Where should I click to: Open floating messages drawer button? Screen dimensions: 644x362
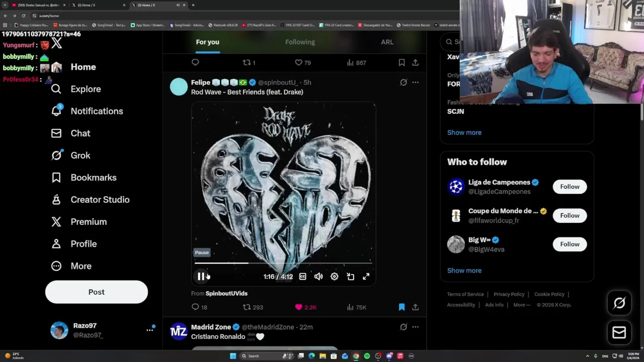(x=619, y=332)
